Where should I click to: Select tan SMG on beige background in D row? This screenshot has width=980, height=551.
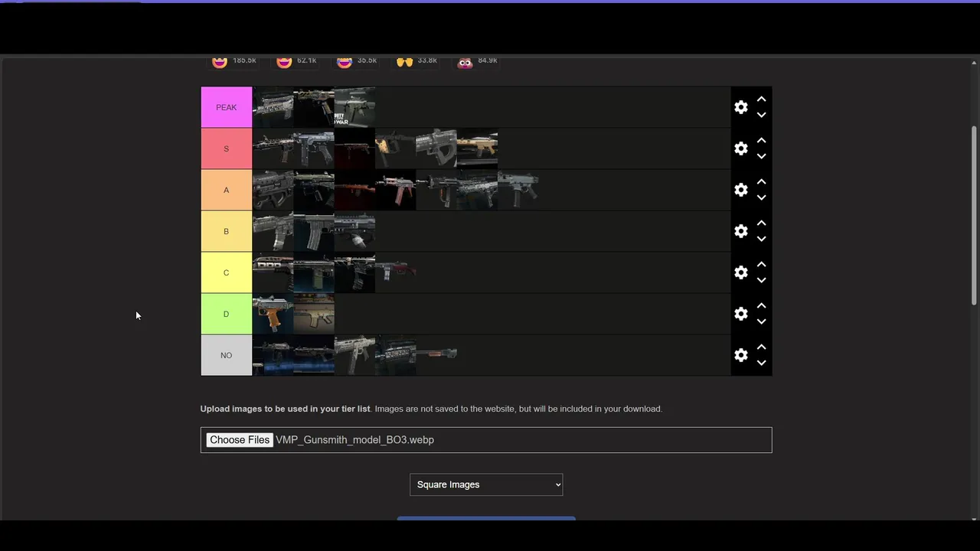pyautogui.click(x=314, y=314)
